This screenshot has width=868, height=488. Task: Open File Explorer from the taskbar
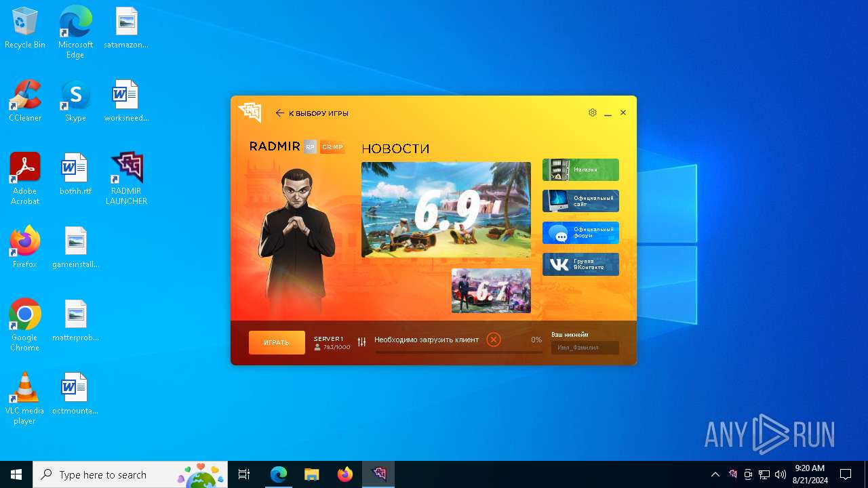click(311, 474)
